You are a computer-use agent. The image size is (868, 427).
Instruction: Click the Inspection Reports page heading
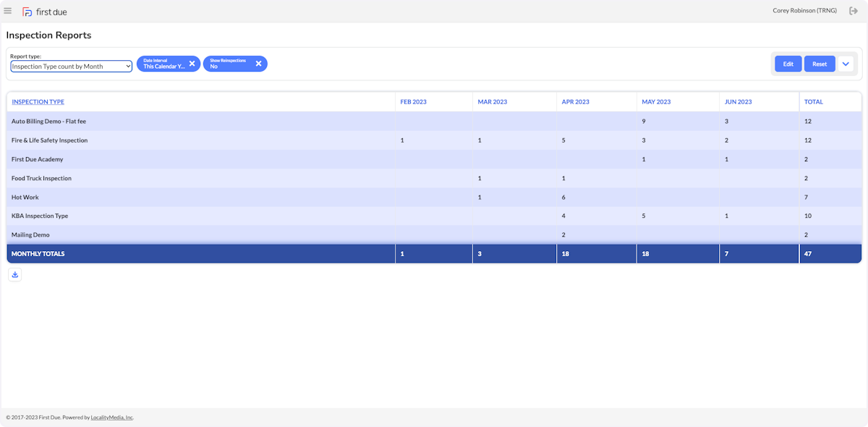48,35
